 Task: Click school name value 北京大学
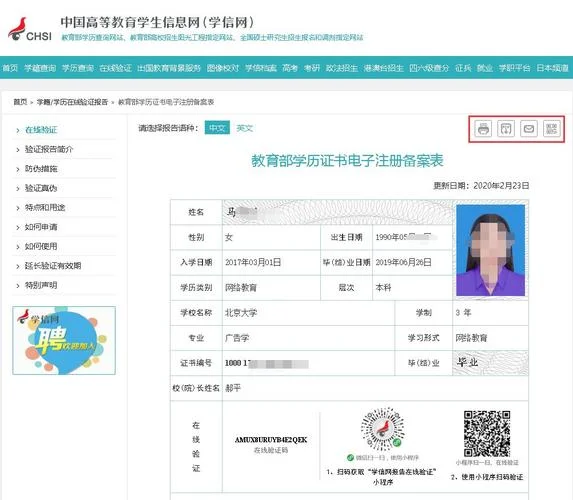241,313
